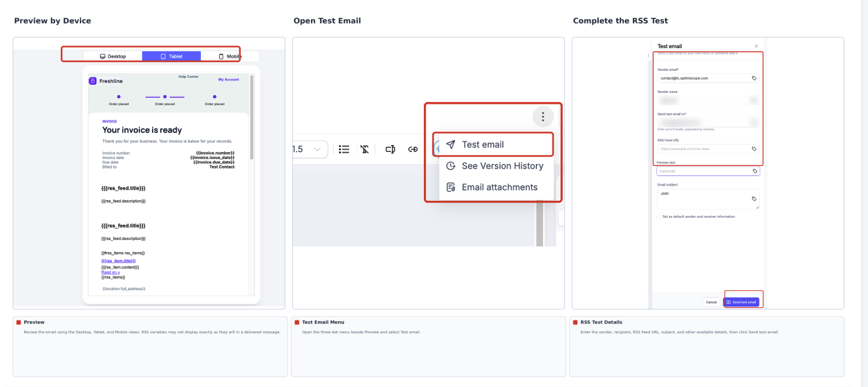Screen dimensions: 868x387
Task: Switch preview to Mobile view
Action: [229, 56]
